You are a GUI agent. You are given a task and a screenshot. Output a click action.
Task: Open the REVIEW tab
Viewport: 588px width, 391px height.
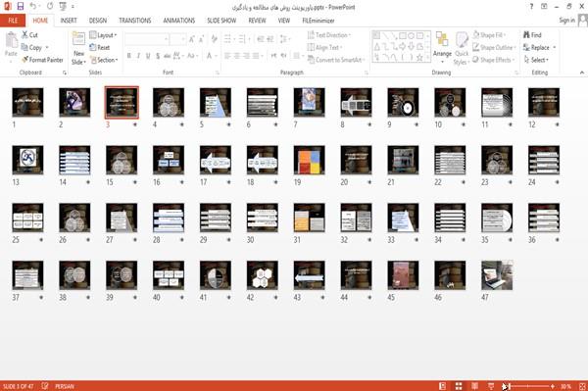[x=257, y=21]
